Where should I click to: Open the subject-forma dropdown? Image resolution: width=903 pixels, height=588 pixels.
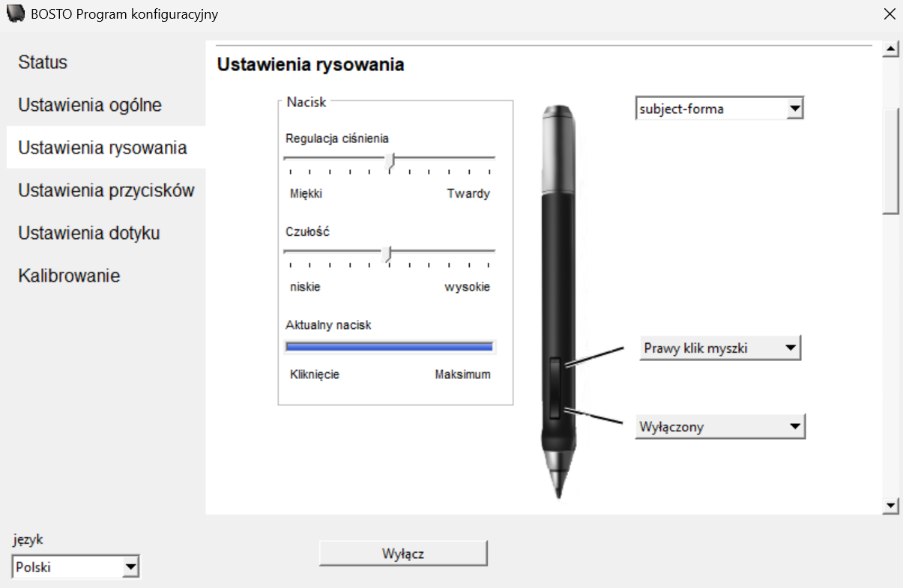click(719, 109)
